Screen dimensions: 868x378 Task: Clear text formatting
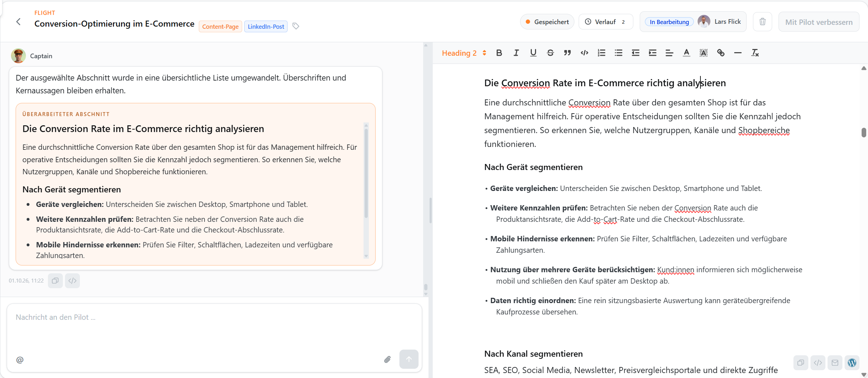(755, 53)
